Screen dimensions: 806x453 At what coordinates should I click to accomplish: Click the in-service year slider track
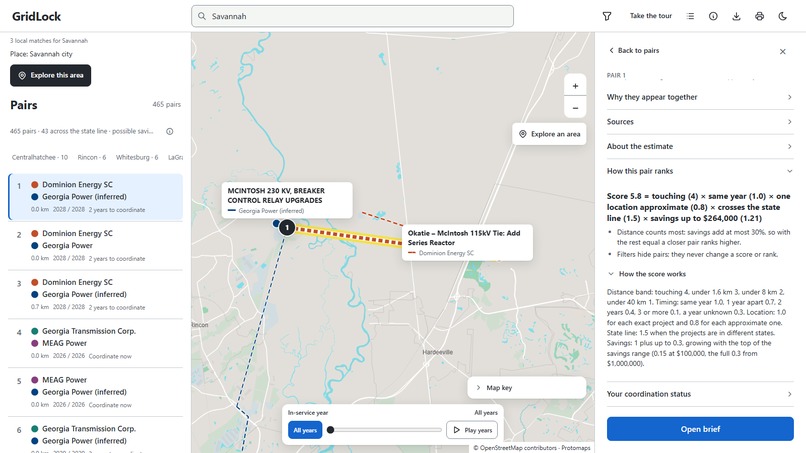[x=386, y=430]
